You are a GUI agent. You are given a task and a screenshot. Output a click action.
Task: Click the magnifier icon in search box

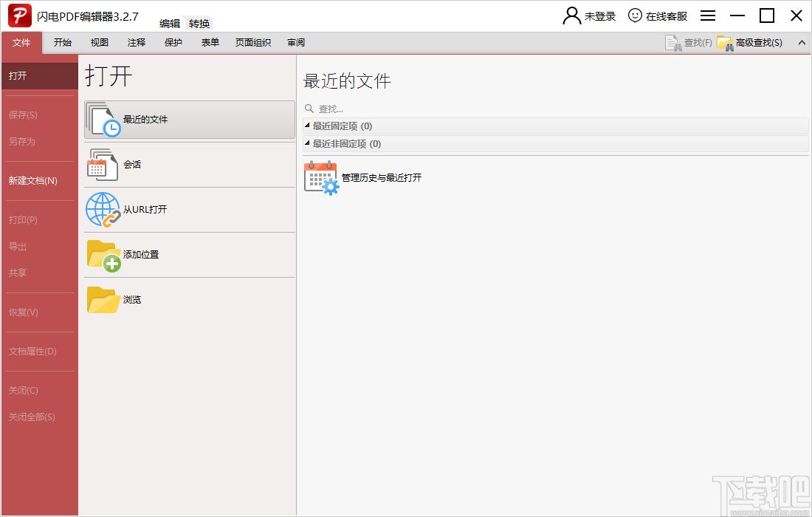(x=309, y=109)
